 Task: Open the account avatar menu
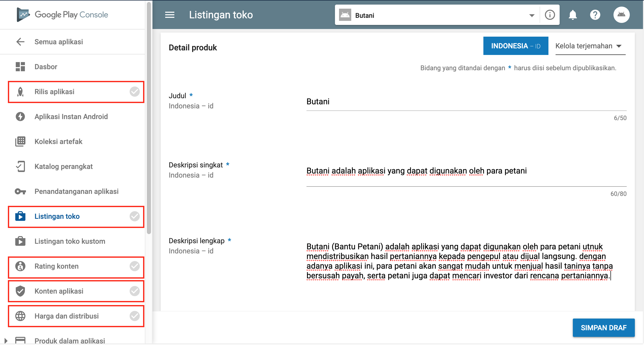[x=621, y=15]
